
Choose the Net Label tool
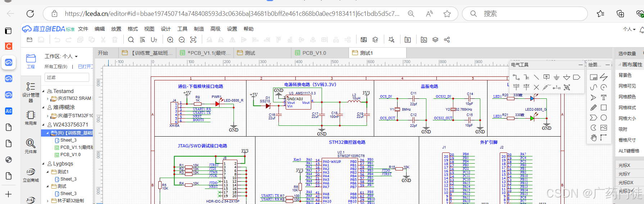[x=547, y=77]
